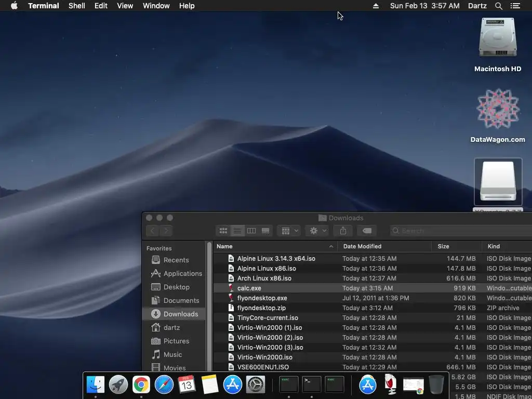The image size is (532, 399).
Task: Go forward in Finder navigation
Action: [166, 231]
